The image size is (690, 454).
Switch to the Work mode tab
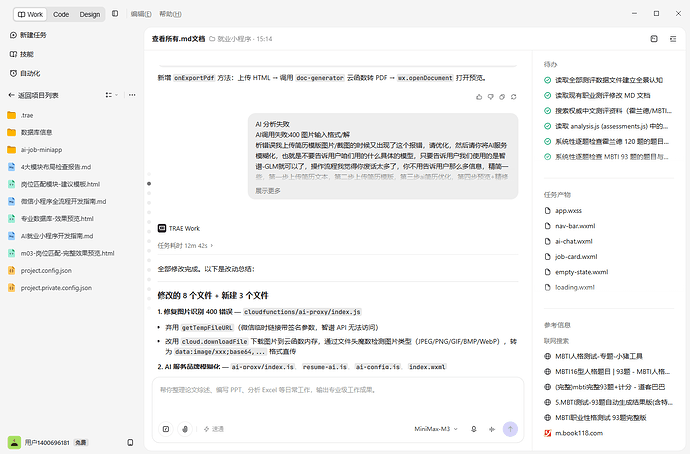coord(30,14)
